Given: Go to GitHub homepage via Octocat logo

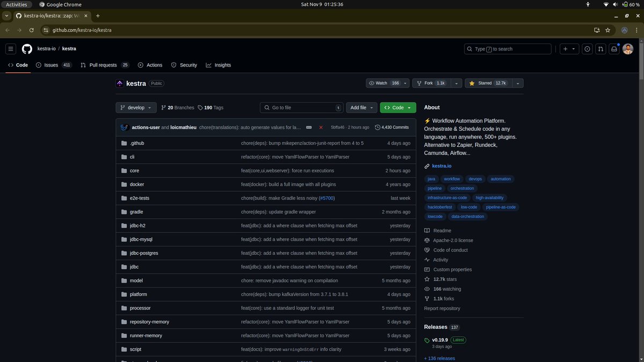Looking at the screenshot, I should pos(27,49).
